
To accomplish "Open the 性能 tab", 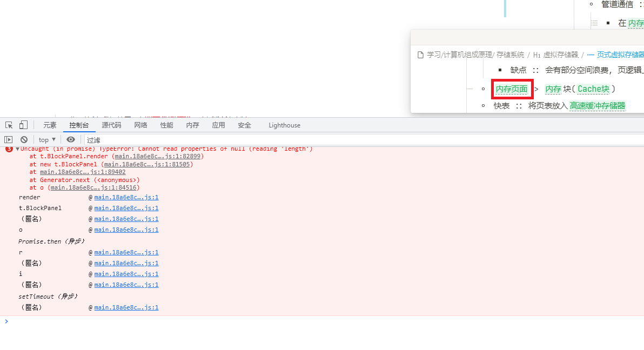I will click(x=167, y=125).
